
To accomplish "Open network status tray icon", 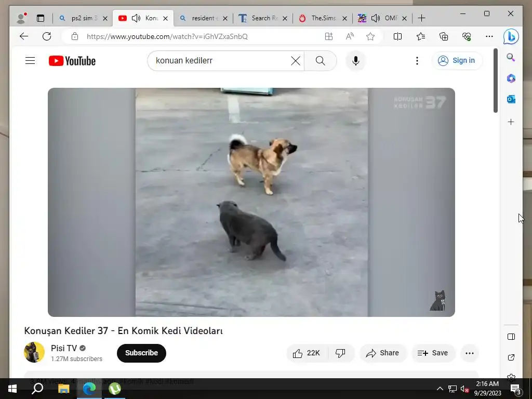I will pyautogui.click(x=453, y=389).
